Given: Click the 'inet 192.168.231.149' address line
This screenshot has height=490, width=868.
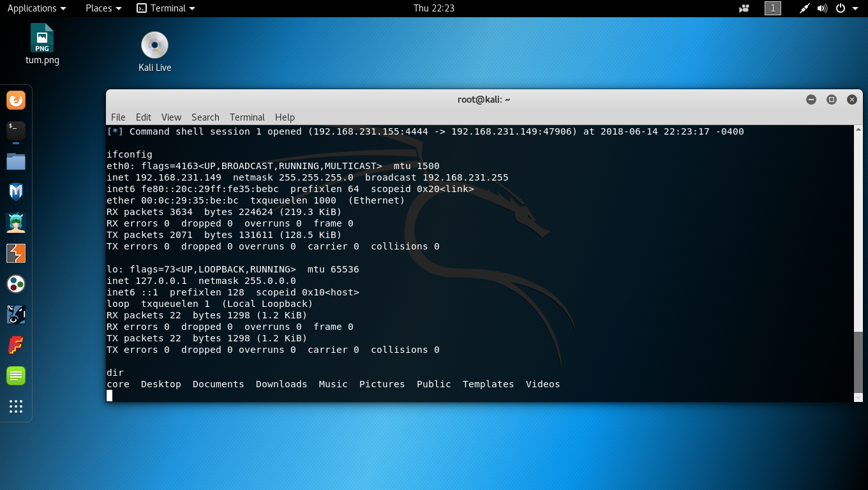Looking at the screenshot, I should [308, 177].
